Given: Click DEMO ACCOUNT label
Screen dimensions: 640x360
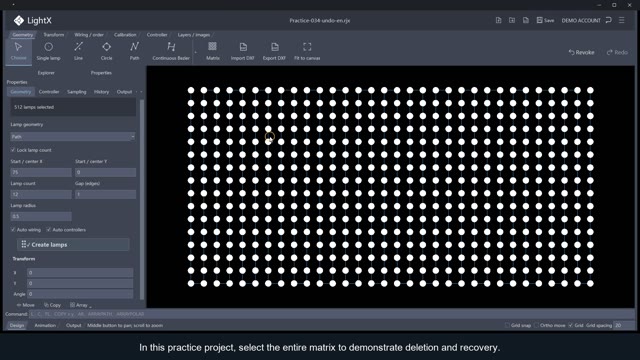Looking at the screenshot, I should [x=581, y=20].
